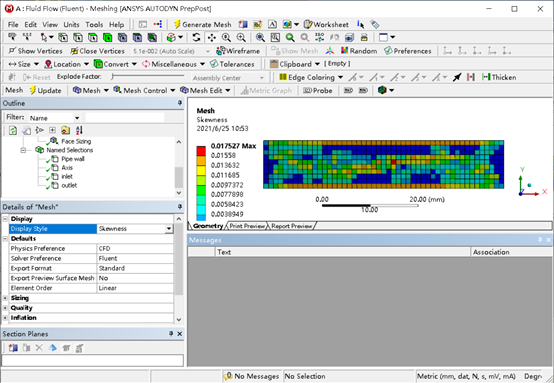Click the Update lightning icon
This screenshot has width=554, height=383.
33,90
